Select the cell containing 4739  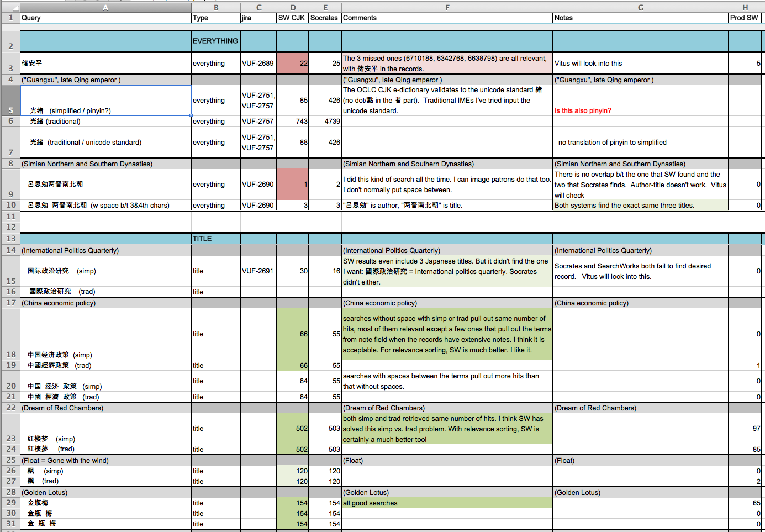[325, 121]
